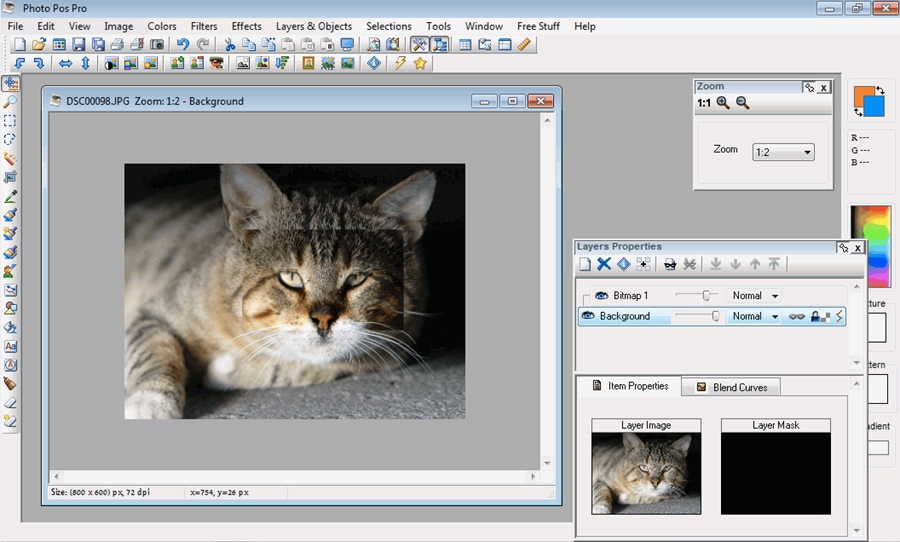The width and height of the screenshot is (900, 542).
Task: Click the gold star icon in toolbar
Action: pos(420,63)
